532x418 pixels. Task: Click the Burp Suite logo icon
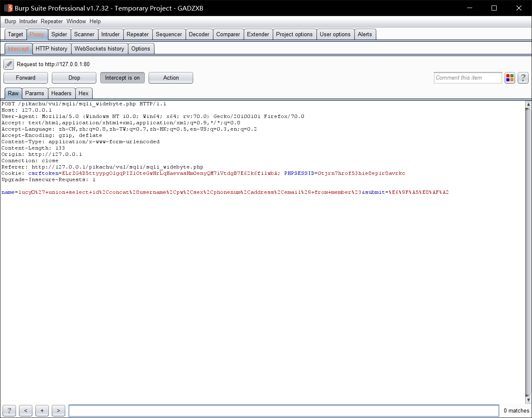point(8,8)
